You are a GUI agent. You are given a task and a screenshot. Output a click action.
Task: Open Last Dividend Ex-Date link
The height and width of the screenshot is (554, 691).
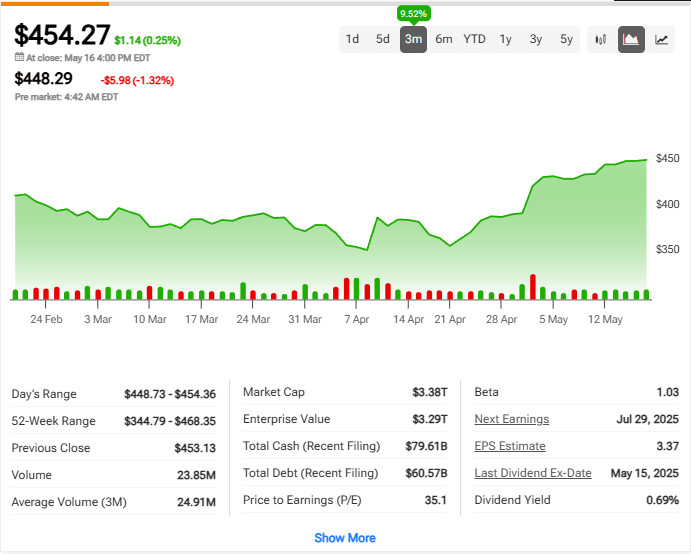point(533,473)
